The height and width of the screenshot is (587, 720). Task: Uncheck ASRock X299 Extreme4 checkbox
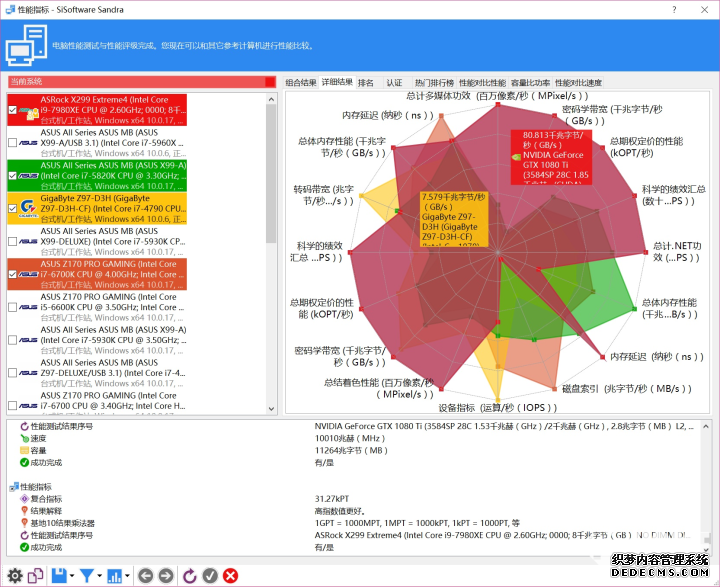(12, 110)
